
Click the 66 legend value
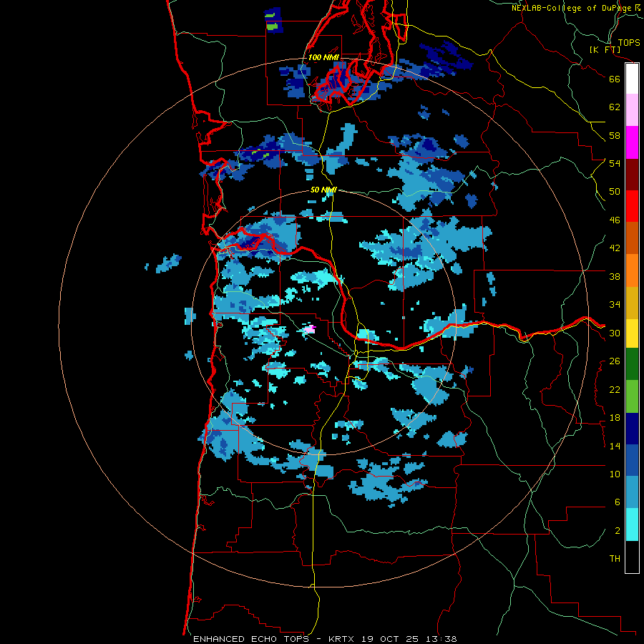click(615, 79)
